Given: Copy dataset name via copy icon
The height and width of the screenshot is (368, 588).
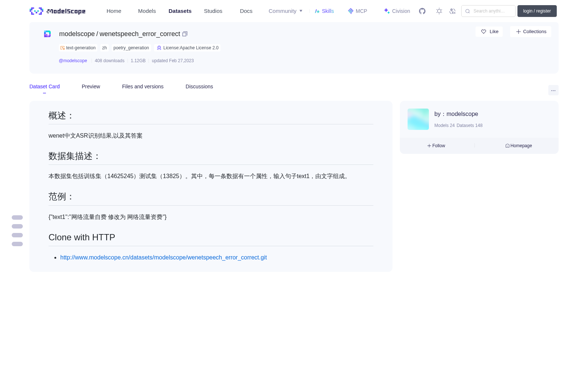Looking at the screenshot, I should pos(185,34).
